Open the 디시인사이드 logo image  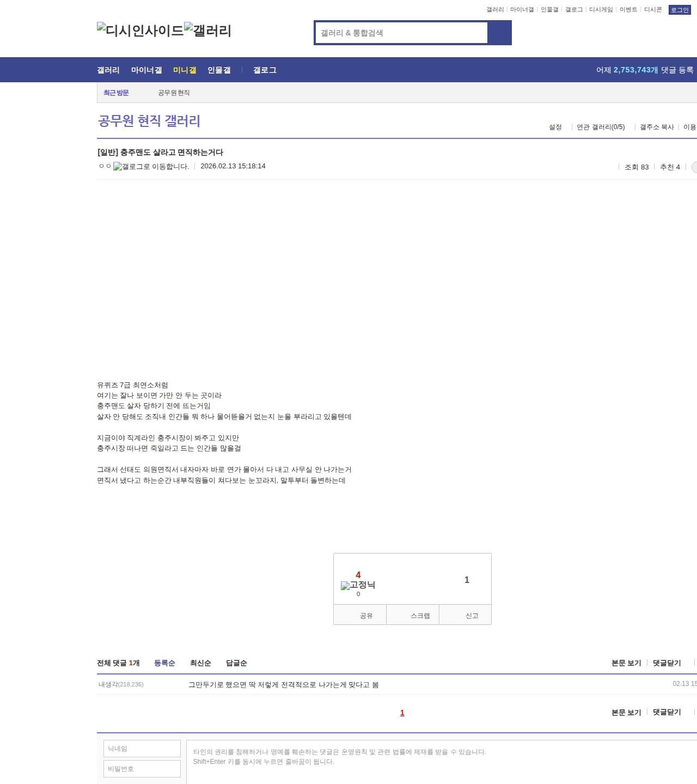(x=140, y=31)
